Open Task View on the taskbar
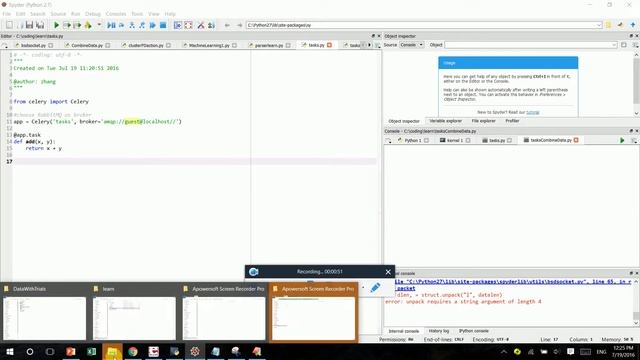The width and height of the screenshot is (640, 360). (x=50, y=351)
